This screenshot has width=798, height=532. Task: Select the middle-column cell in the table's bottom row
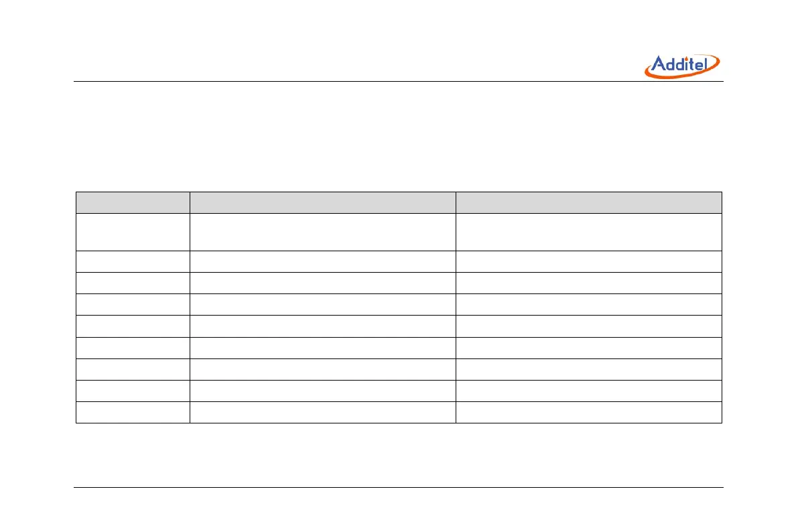[322, 412]
